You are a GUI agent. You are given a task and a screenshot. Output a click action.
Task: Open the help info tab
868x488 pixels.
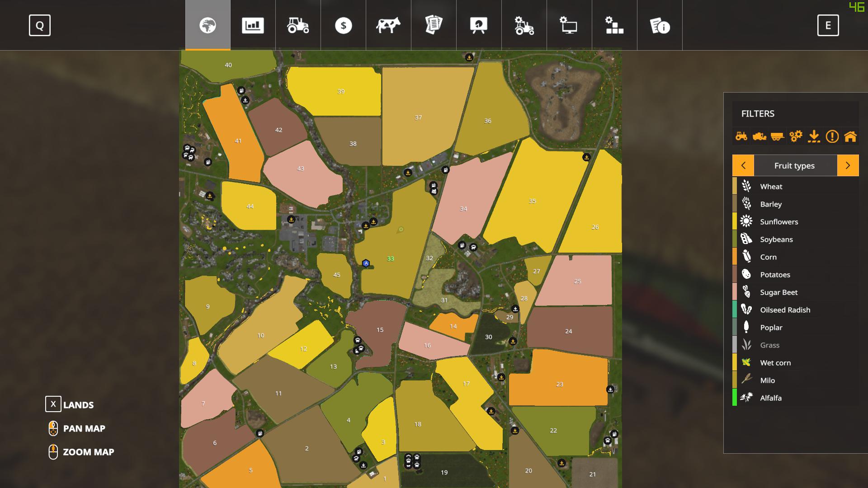point(660,25)
